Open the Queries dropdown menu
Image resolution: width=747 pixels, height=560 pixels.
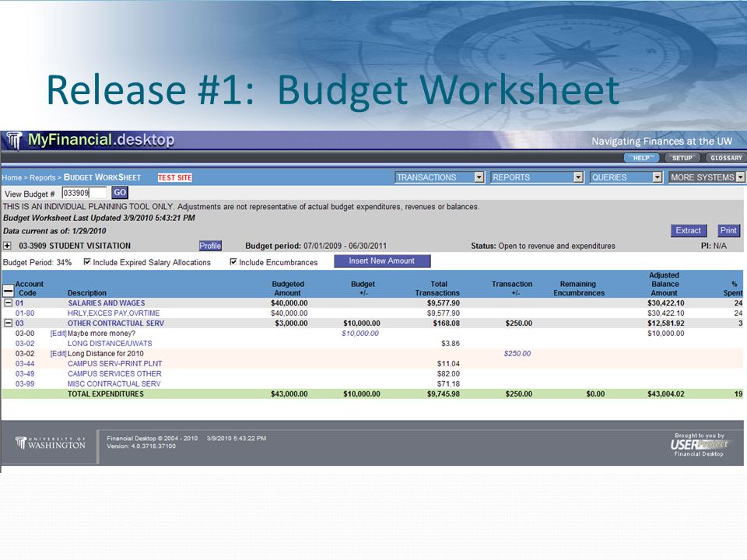[626, 177]
